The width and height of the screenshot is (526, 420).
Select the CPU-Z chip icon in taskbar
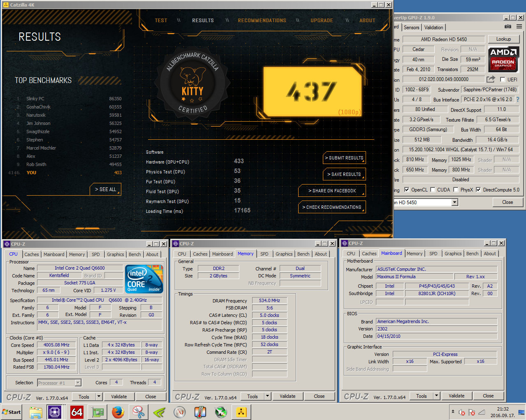point(54,412)
